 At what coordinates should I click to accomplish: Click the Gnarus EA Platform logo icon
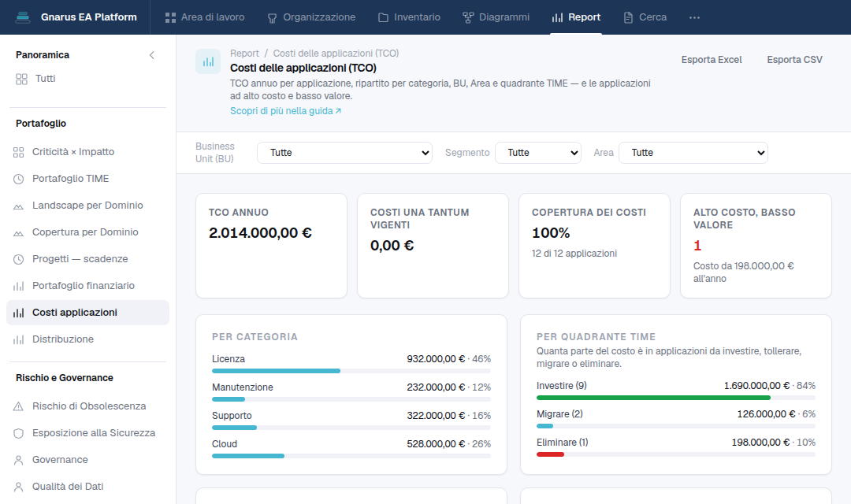tap(23, 17)
